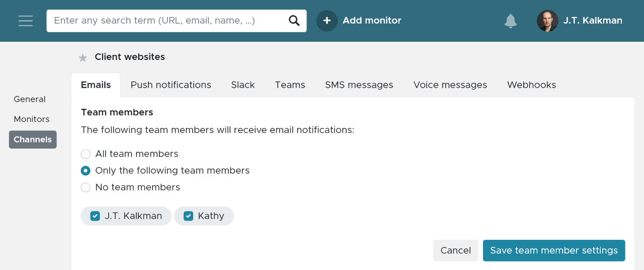Screen dimensions: 644x270
Task: Open the hamburger navigation menu
Action: (25, 21)
